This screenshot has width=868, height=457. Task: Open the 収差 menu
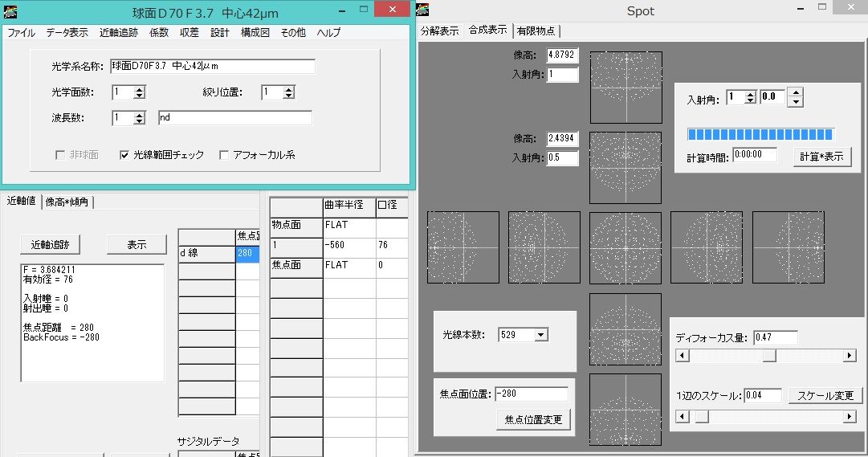click(189, 33)
